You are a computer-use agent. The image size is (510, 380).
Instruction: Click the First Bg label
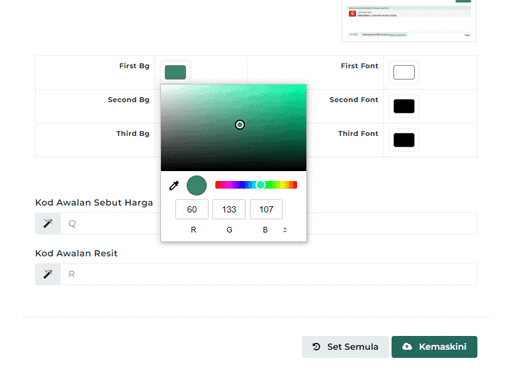[x=134, y=66]
